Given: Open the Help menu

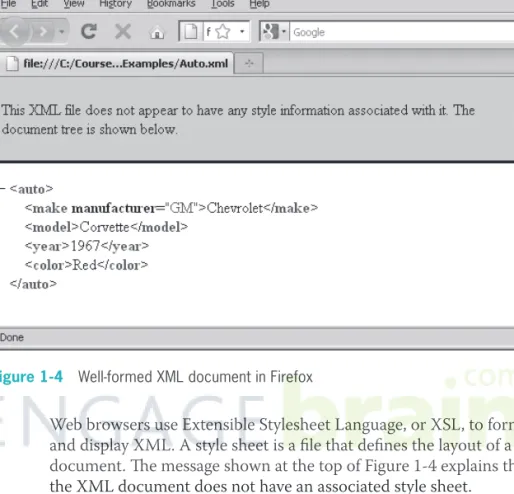Looking at the screenshot, I should click(x=259, y=4).
